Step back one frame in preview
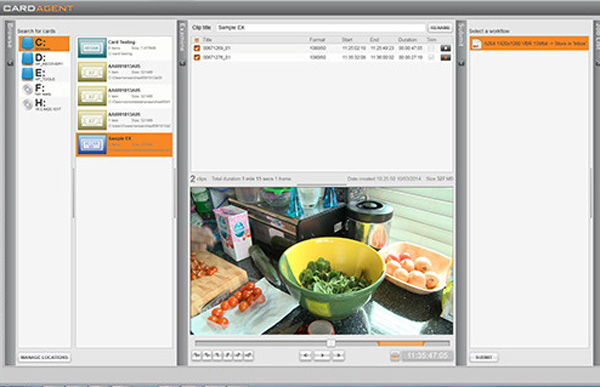This screenshot has width=600, height=387. click(306, 356)
